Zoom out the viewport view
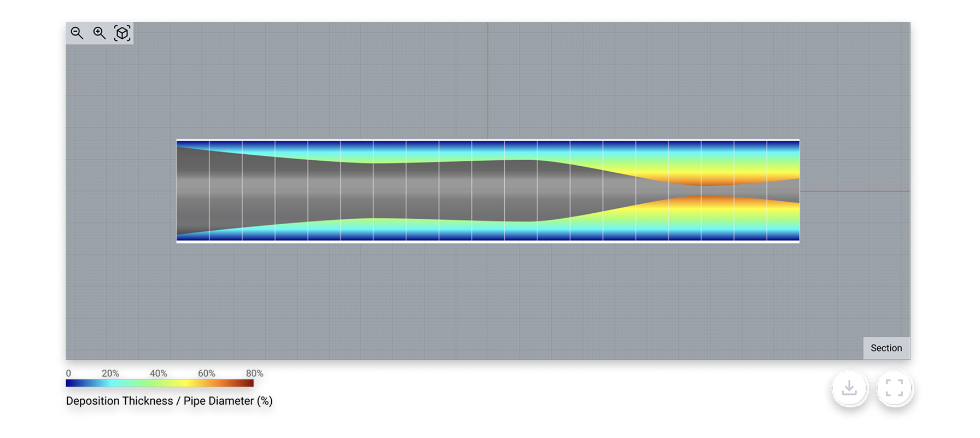The height and width of the screenshot is (438, 980). coord(77,33)
